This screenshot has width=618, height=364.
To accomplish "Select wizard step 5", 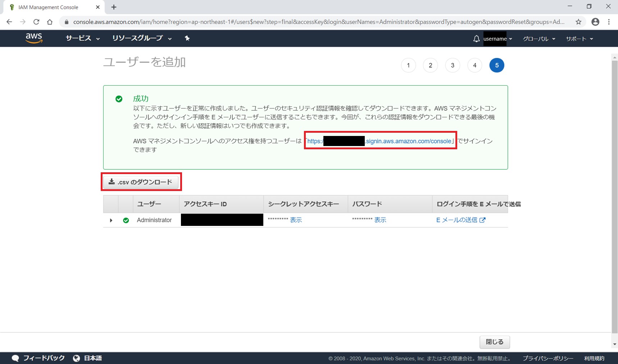I will click(497, 65).
